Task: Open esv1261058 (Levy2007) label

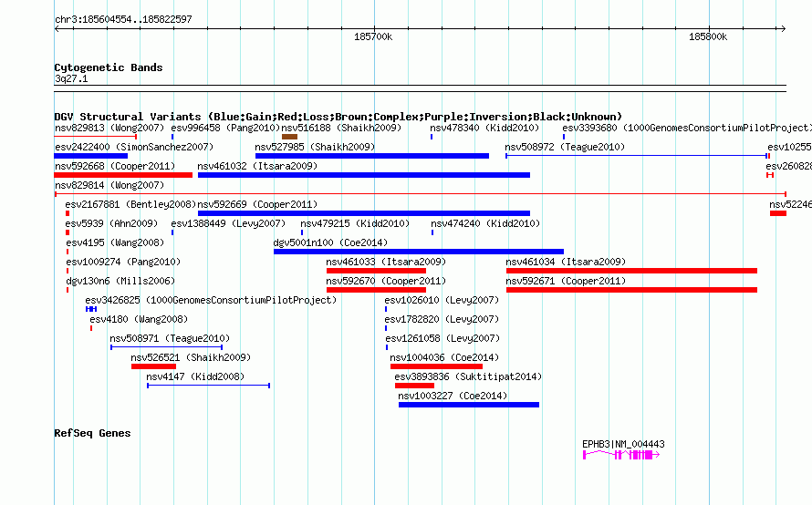Action: (442, 338)
